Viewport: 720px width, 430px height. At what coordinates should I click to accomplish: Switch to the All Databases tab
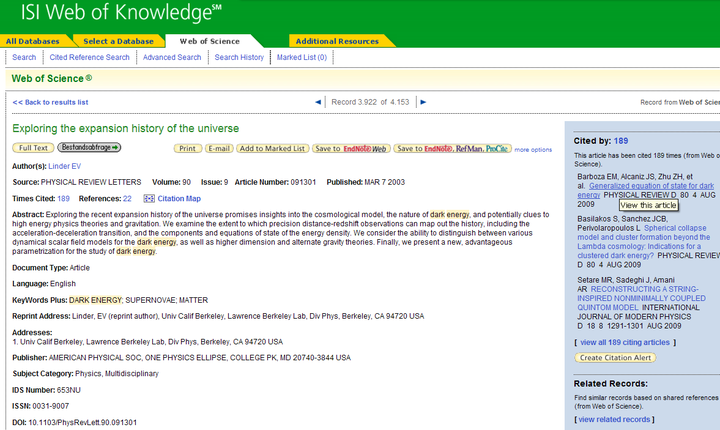pos(33,41)
